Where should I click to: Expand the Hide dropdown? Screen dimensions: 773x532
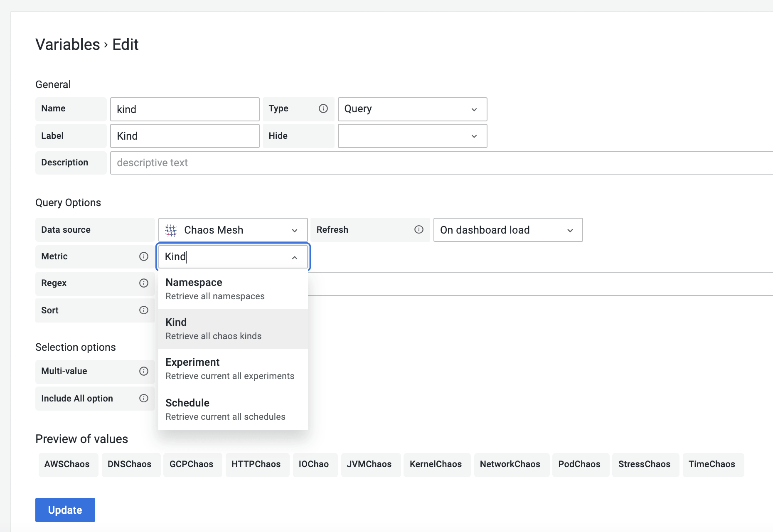point(412,136)
